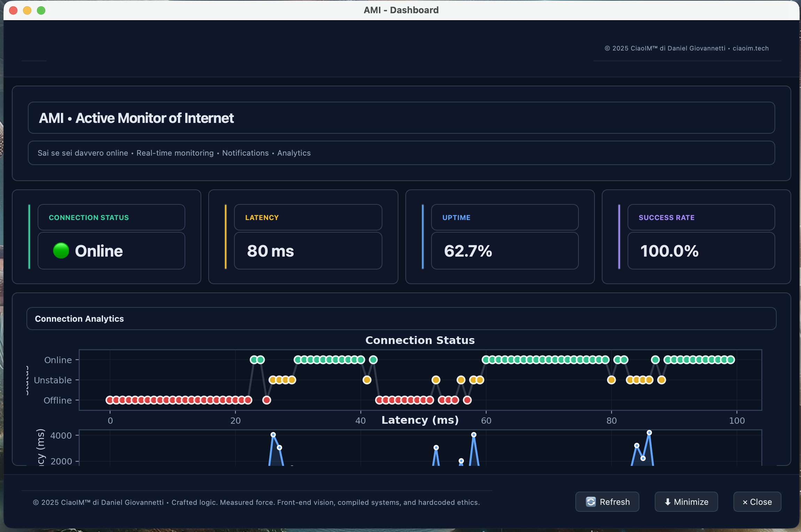Screen dimensions: 801x532
Task: Click the 100.0% success rate value
Action: tap(669, 251)
